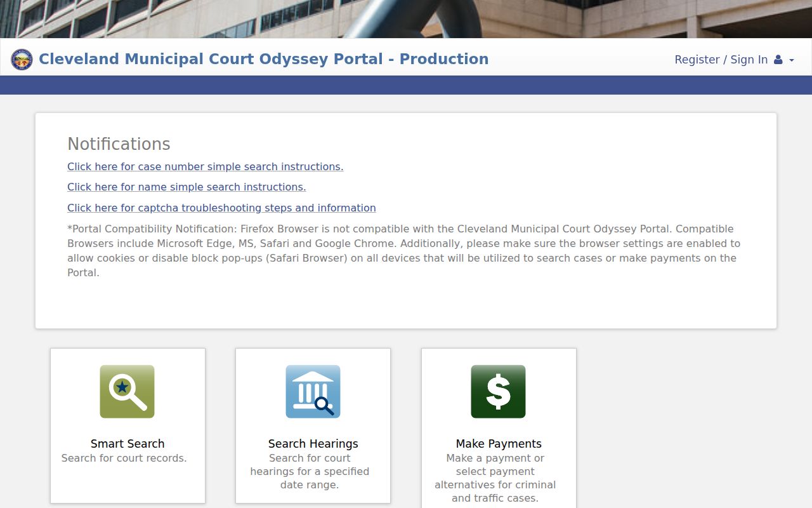812x508 pixels.
Task: Open captcha troubleshooting steps link
Action: [221, 208]
